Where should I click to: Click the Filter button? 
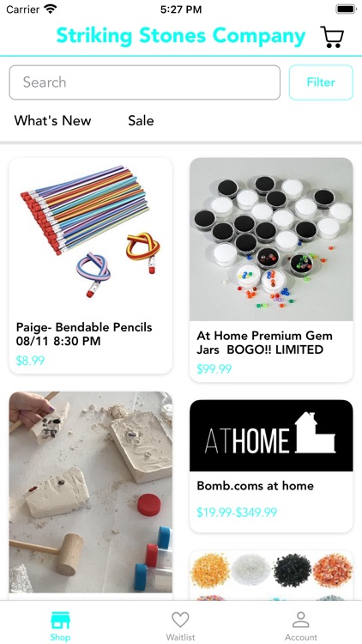point(321,82)
